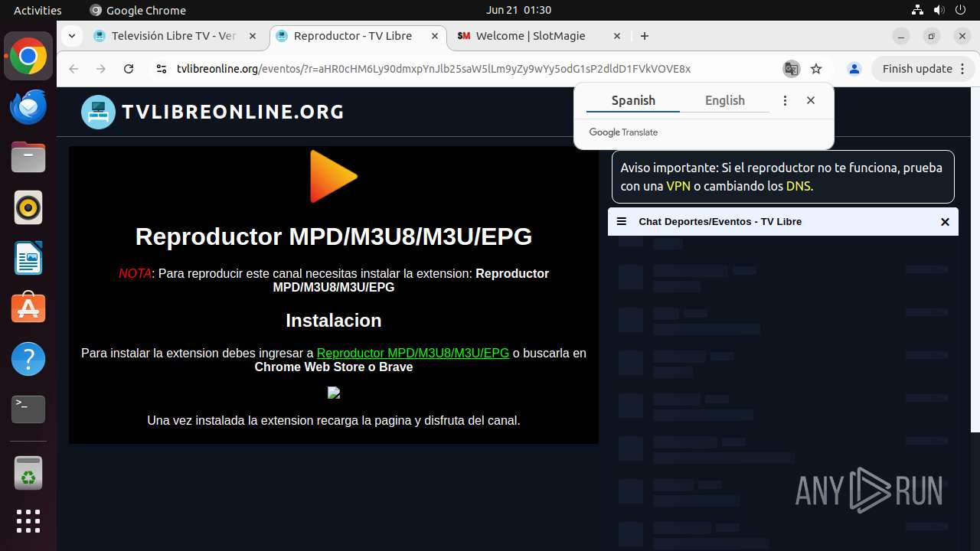Open network status indicator
Viewport: 980px width, 551px height.
tap(917, 10)
